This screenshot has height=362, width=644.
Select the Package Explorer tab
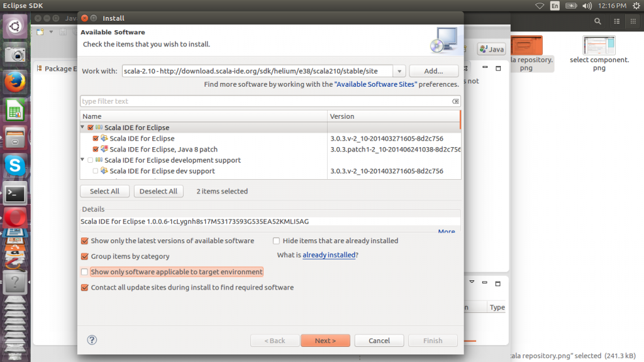pyautogui.click(x=57, y=69)
